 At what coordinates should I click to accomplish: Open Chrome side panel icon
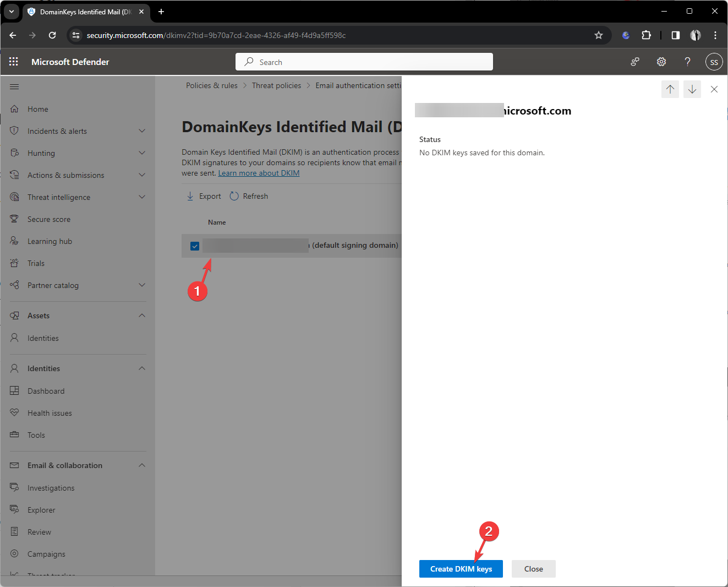click(675, 35)
